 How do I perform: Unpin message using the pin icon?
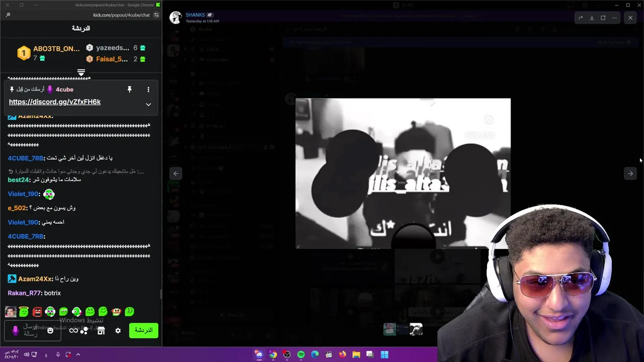pyautogui.click(x=129, y=89)
